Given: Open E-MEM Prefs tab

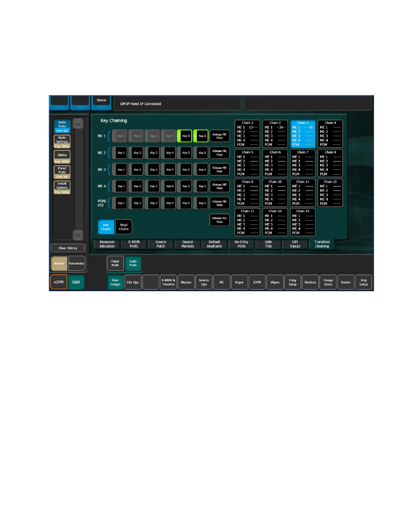Looking at the screenshot, I should point(134,244).
